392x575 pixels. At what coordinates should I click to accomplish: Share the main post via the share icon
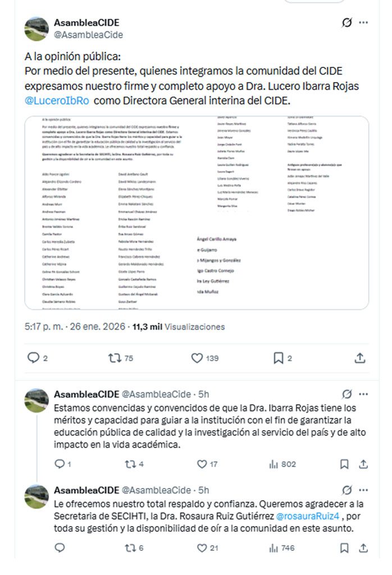[360, 358]
